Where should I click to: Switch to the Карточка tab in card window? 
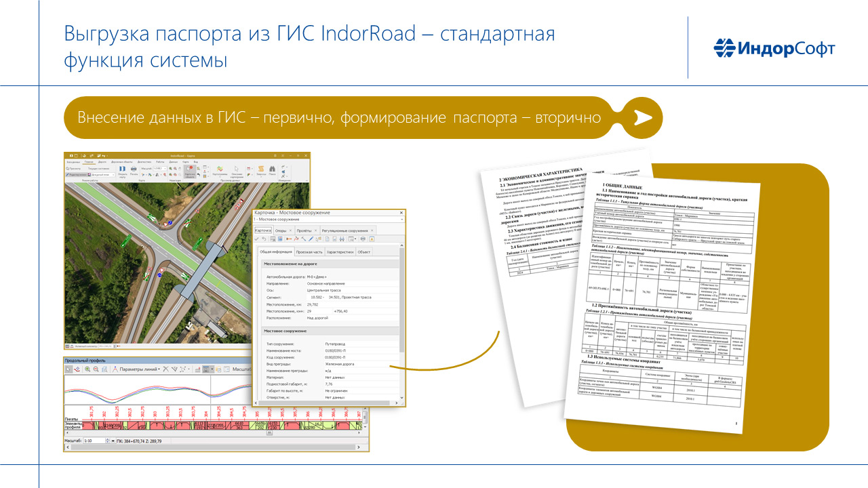[263, 230]
